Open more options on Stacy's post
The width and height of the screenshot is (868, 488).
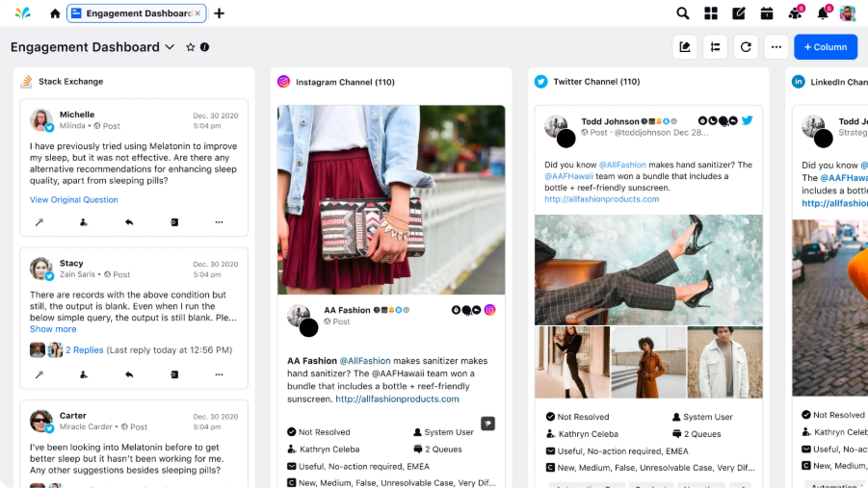tap(220, 374)
